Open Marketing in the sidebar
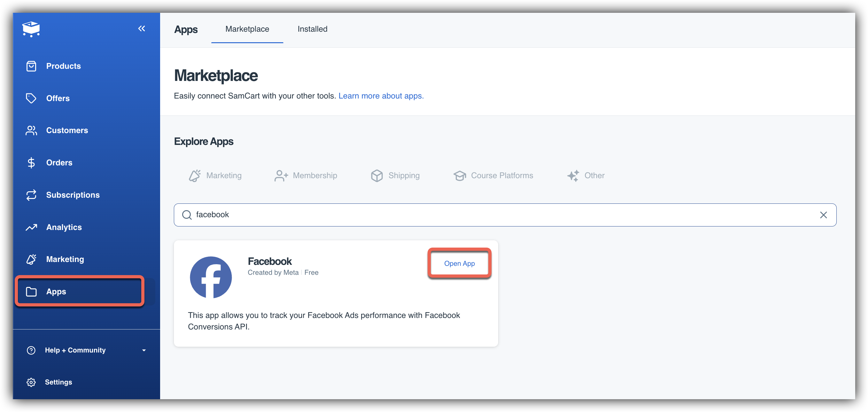The image size is (868, 412). pyautogui.click(x=65, y=259)
